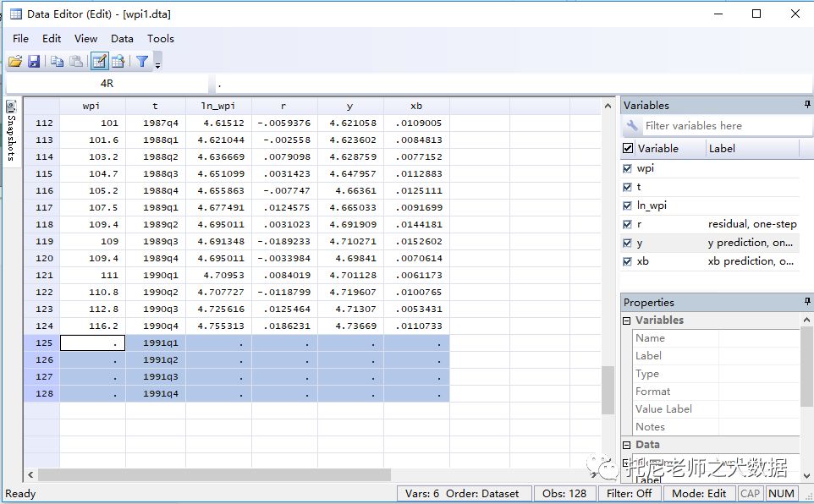Click the cell value input bar
Viewport: 814px width, 504px height.
[x=513, y=84]
